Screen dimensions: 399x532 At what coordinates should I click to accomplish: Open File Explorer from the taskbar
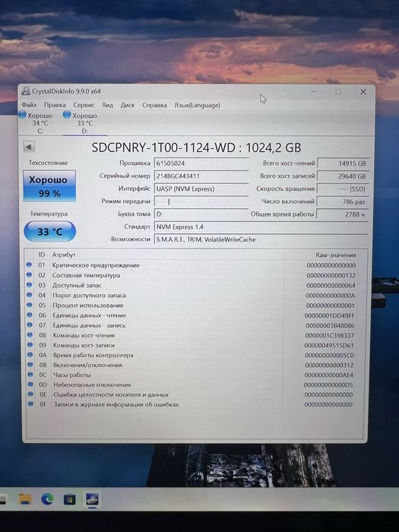point(25,499)
